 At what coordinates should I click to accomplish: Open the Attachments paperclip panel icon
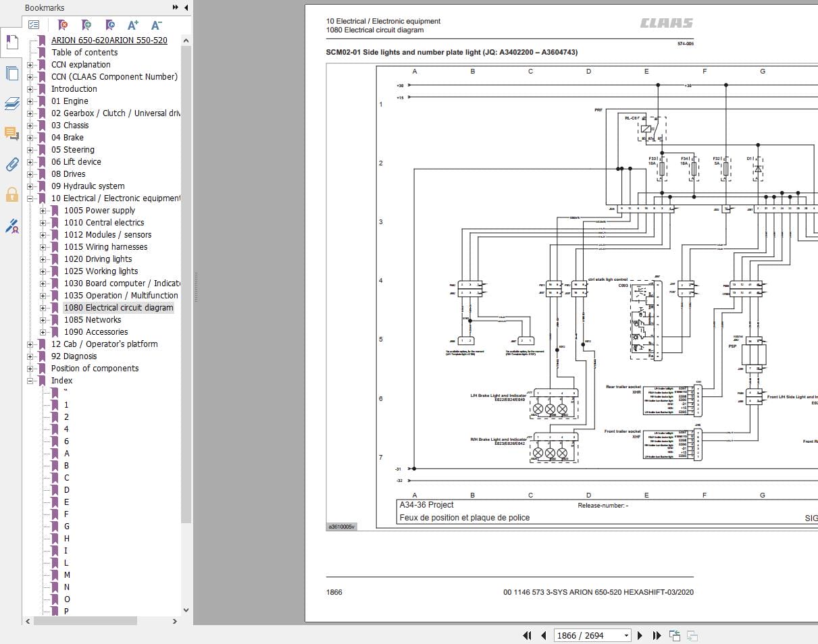tap(11, 164)
